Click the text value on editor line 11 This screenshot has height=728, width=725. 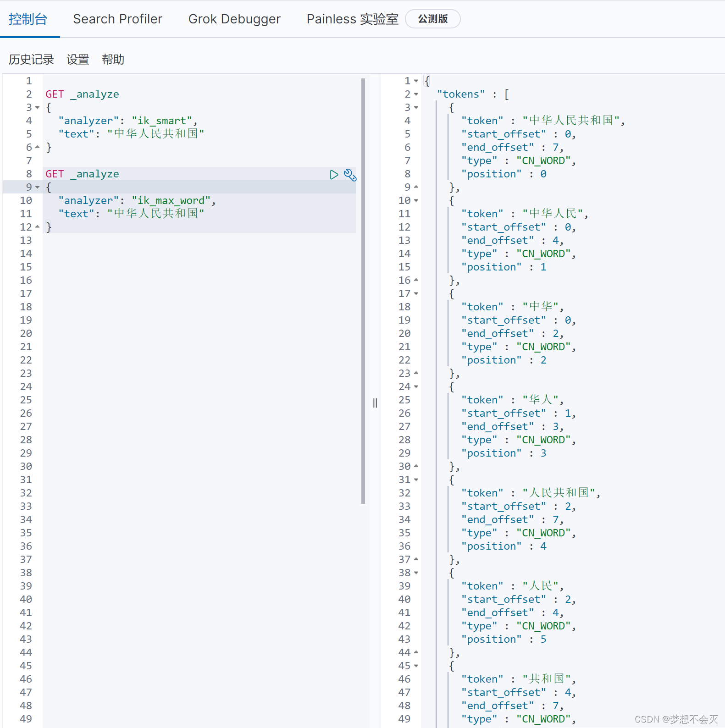point(156,214)
